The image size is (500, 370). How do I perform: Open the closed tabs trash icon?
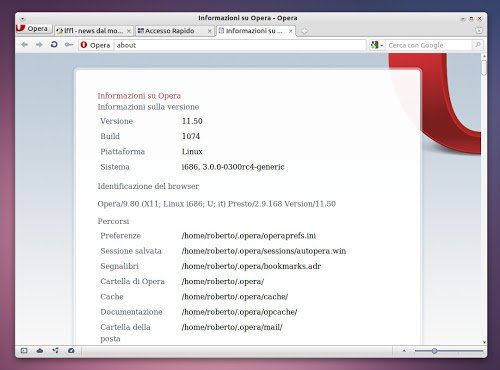[x=479, y=30]
